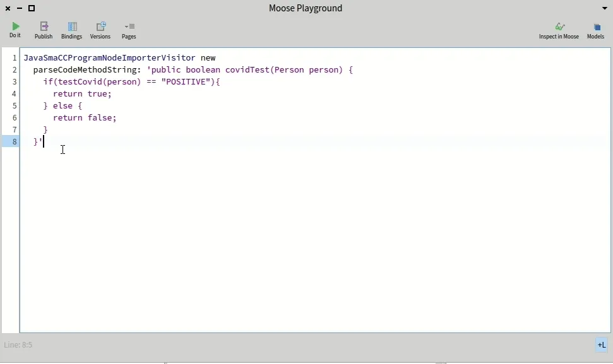Open the Bindings panel

pos(71,30)
